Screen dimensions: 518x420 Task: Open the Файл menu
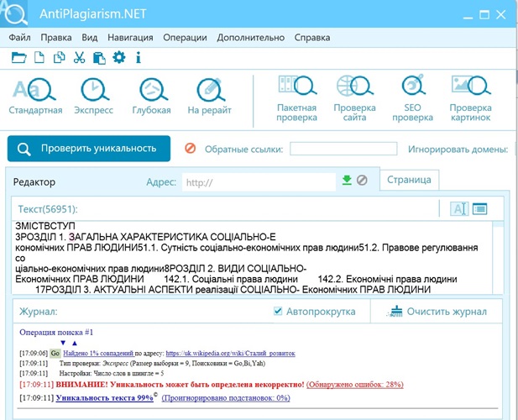coord(19,37)
